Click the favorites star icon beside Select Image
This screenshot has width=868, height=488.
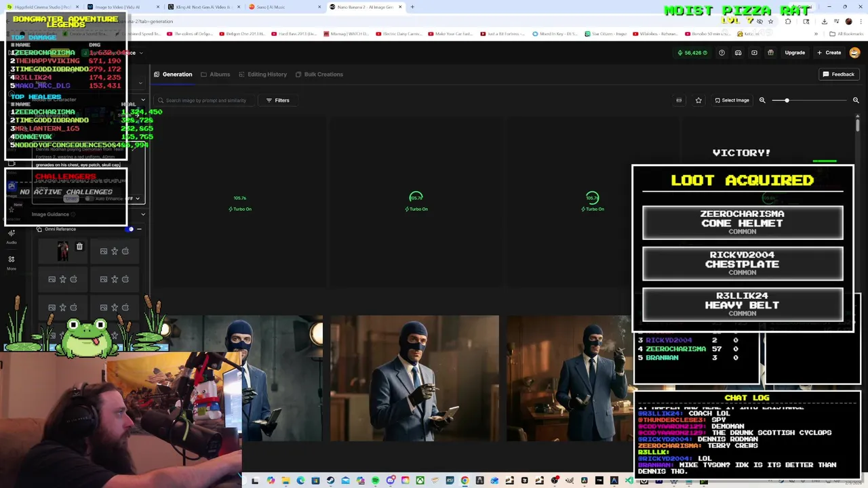point(698,100)
